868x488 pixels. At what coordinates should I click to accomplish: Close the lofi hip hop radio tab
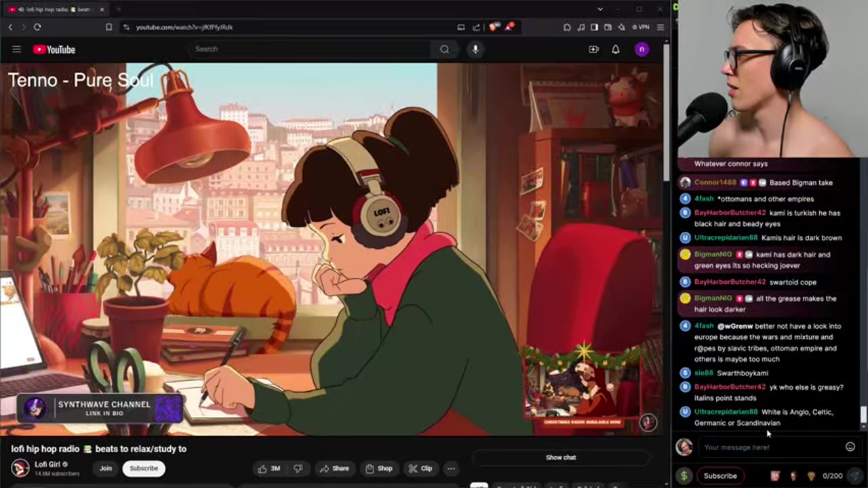click(x=102, y=9)
